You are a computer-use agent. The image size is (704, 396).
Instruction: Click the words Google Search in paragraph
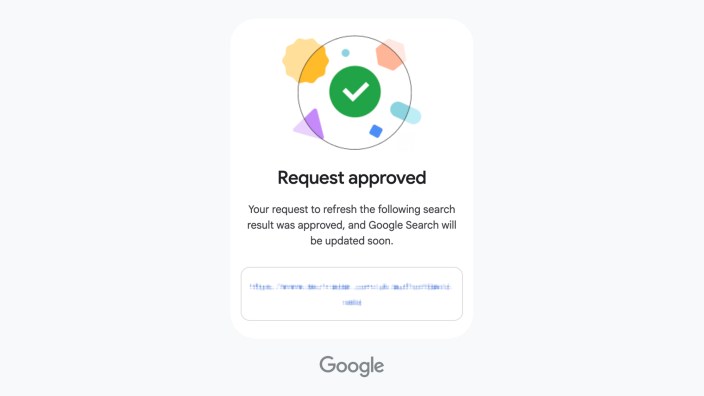(x=403, y=225)
